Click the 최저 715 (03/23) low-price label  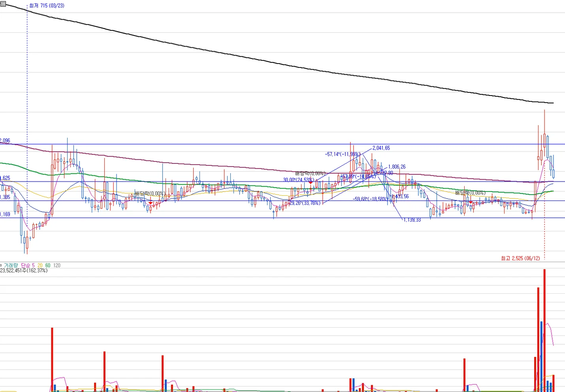47,6
